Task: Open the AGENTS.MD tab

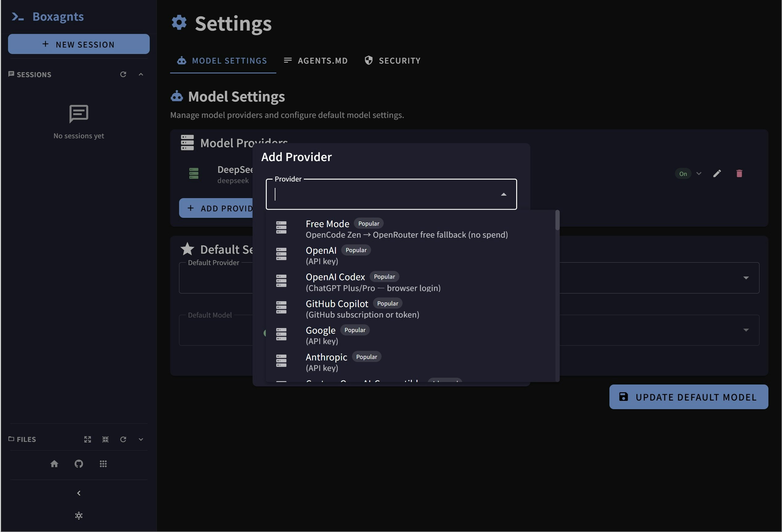Action: click(315, 60)
